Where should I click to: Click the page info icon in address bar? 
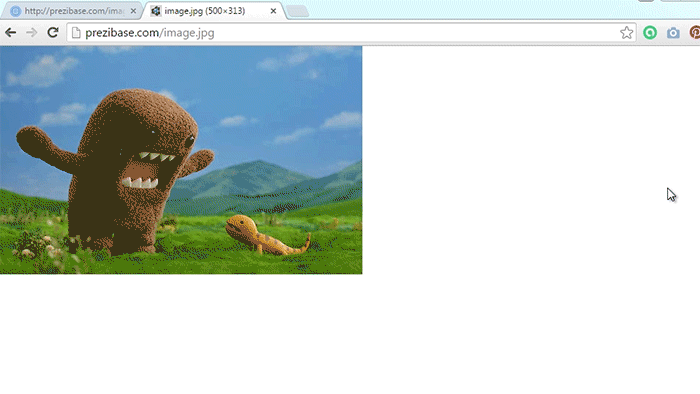point(76,33)
